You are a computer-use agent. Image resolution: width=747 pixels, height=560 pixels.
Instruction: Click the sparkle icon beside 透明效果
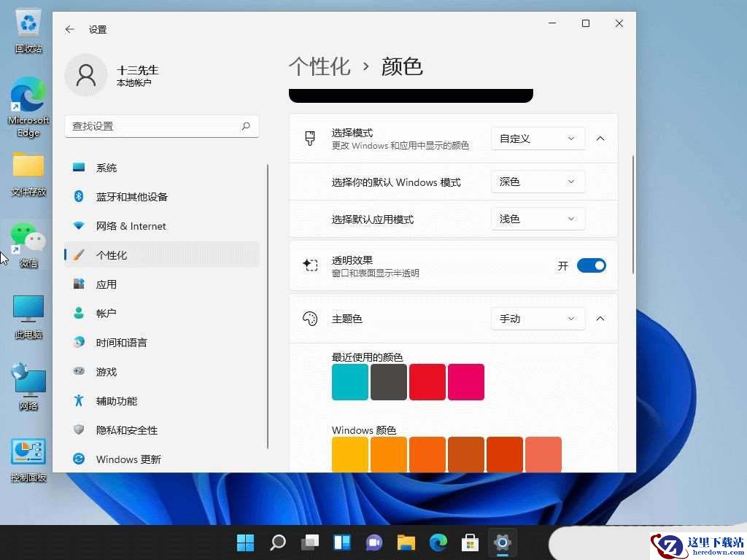[310, 265]
